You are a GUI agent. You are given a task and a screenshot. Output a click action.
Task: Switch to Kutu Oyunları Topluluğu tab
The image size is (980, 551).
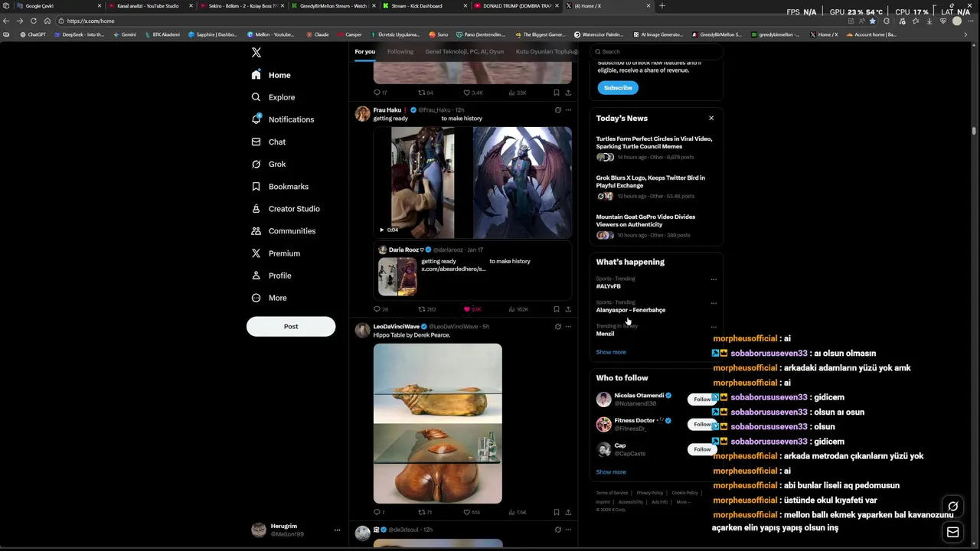(x=545, y=51)
